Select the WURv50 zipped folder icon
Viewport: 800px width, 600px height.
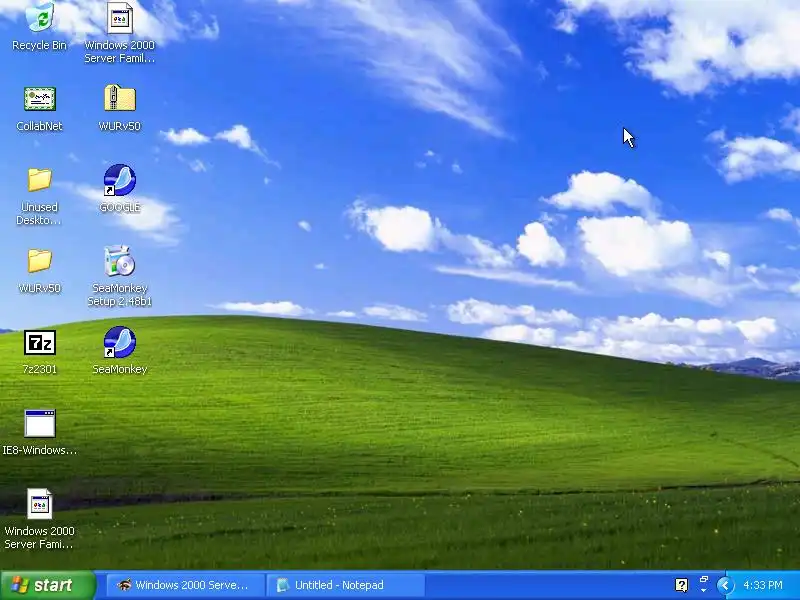120,98
